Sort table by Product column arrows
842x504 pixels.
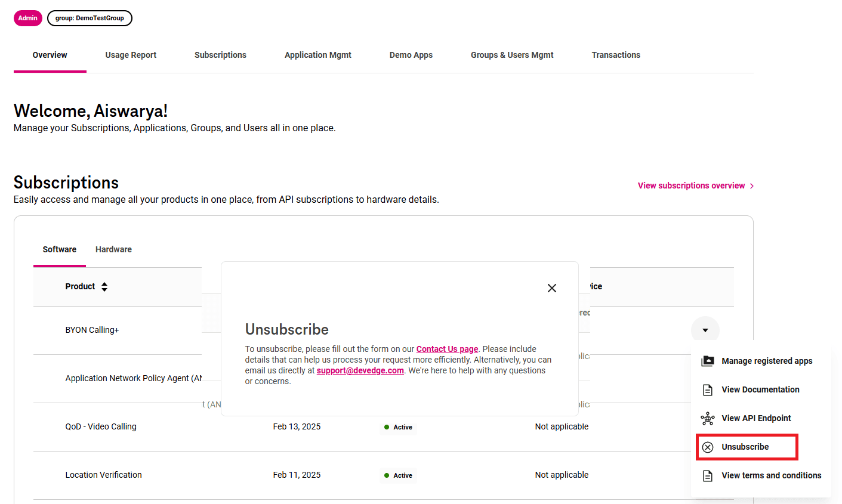104,287
